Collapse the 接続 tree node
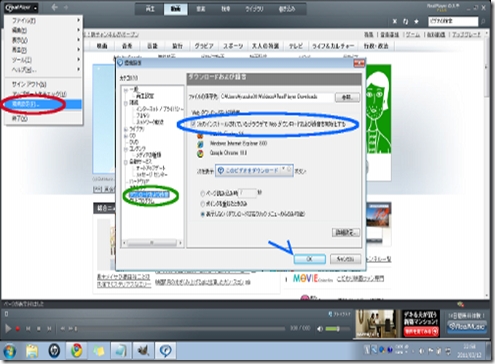Image resolution: width=495 pixels, height=364 pixels. click(126, 103)
